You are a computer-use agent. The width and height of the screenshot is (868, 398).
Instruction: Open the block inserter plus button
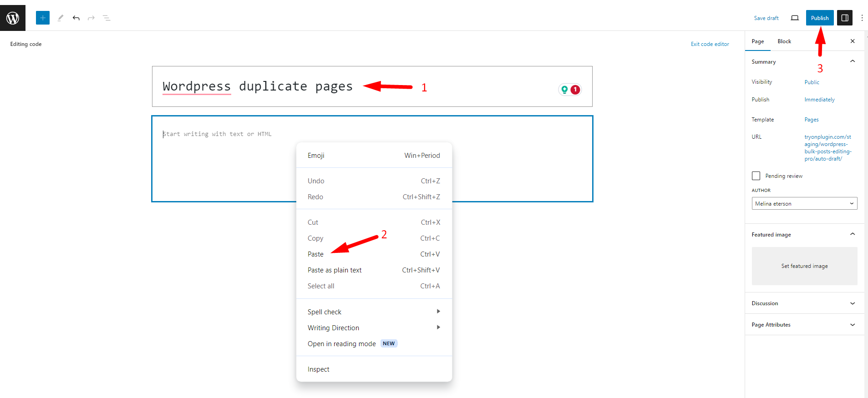43,18
